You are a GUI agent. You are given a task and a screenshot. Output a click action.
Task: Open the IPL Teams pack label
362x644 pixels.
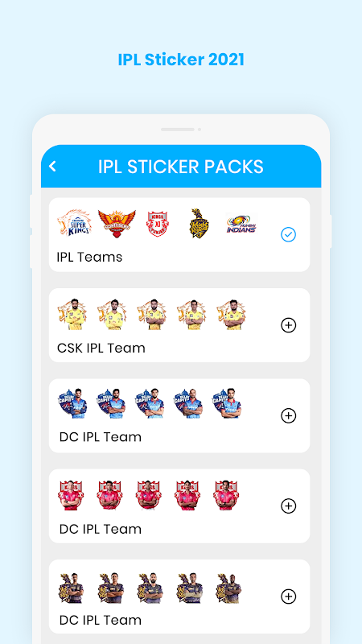[x=89, y=257]
